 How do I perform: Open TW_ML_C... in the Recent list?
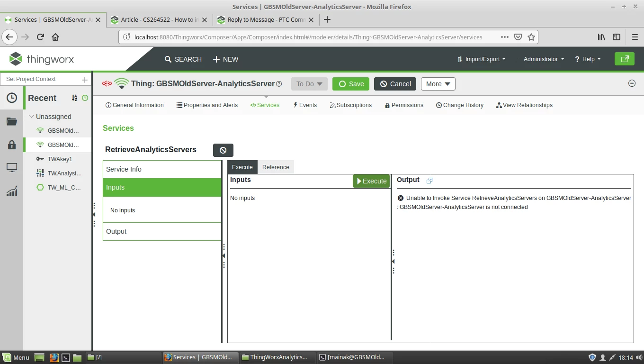tap(58, 188)
